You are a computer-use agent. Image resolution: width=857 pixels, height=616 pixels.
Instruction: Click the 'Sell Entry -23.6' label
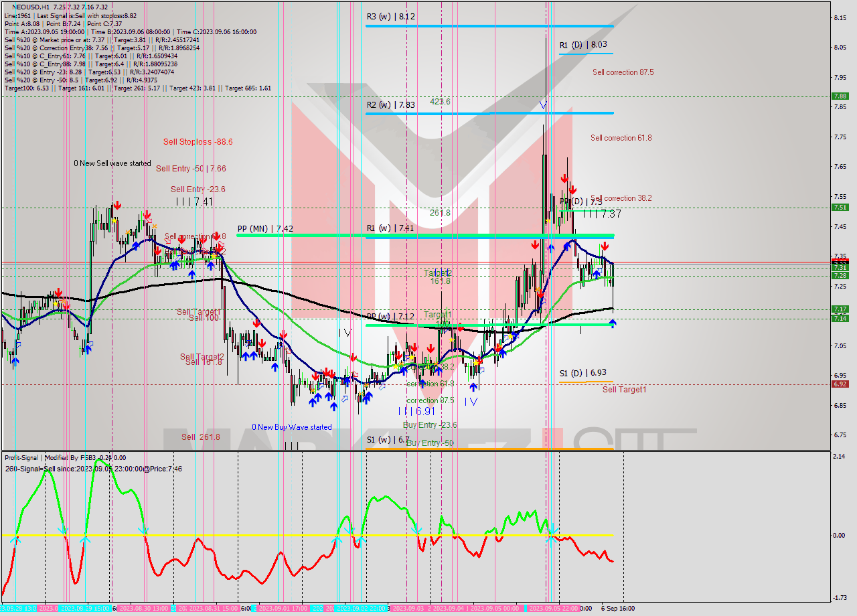point(198,189)
